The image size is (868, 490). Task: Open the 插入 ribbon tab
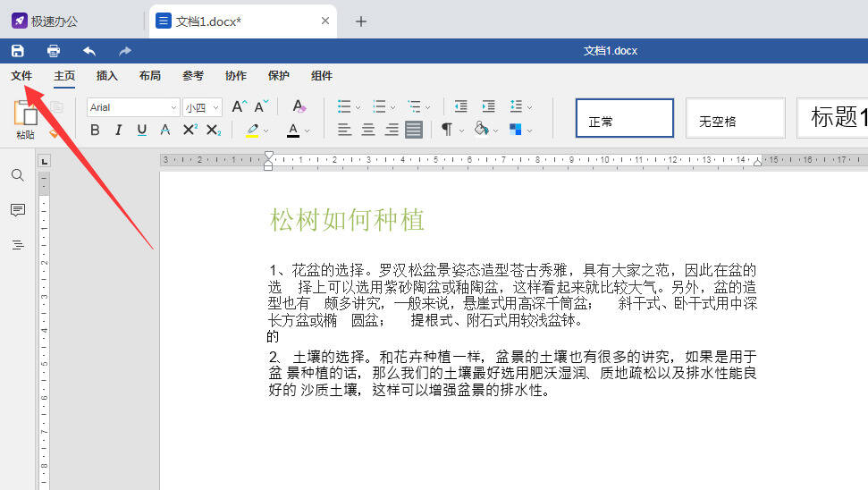coord(107,76)
